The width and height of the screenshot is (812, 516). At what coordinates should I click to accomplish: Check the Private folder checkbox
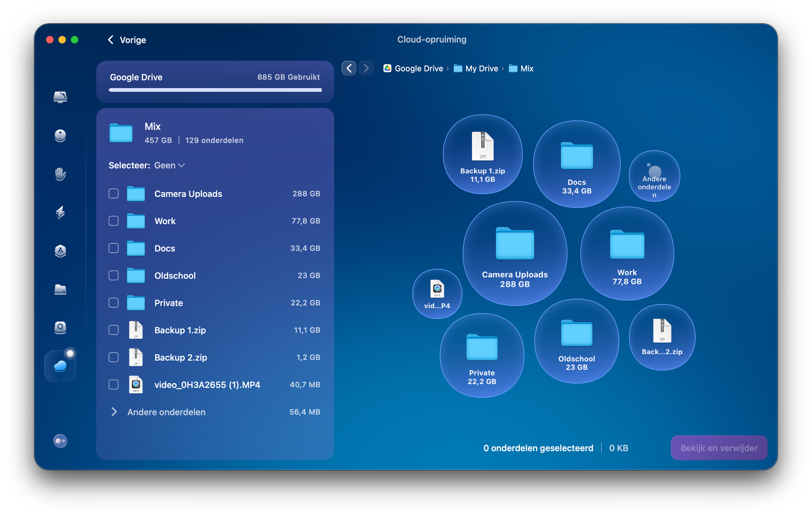coord(114,303)
